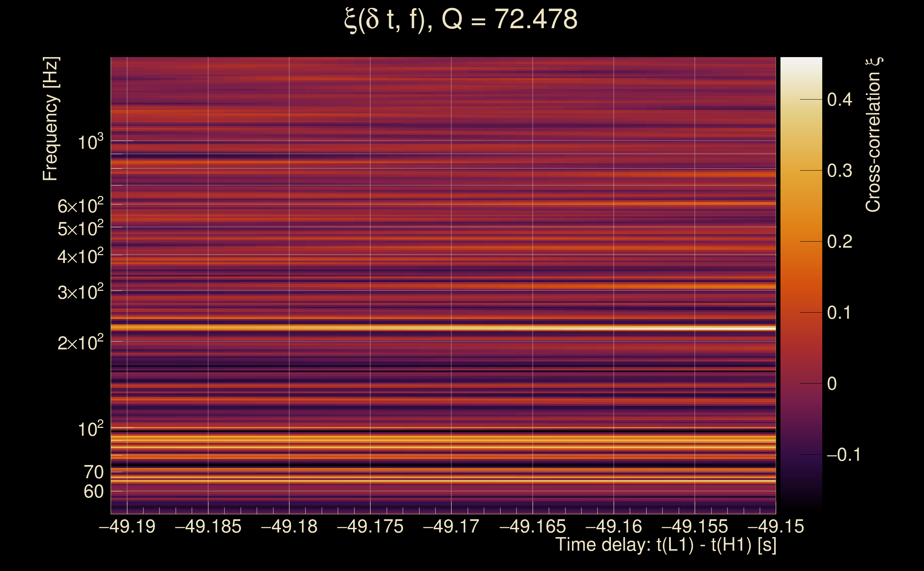Click the -49.18 time axis tick label
924x571 pixels.
pyautogui.click(x=289, y=526)
